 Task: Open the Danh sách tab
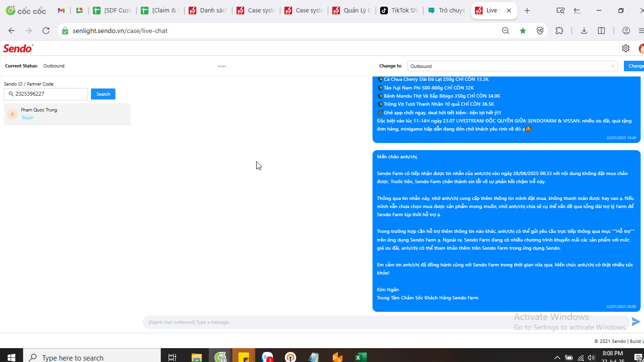click(208, 11)
